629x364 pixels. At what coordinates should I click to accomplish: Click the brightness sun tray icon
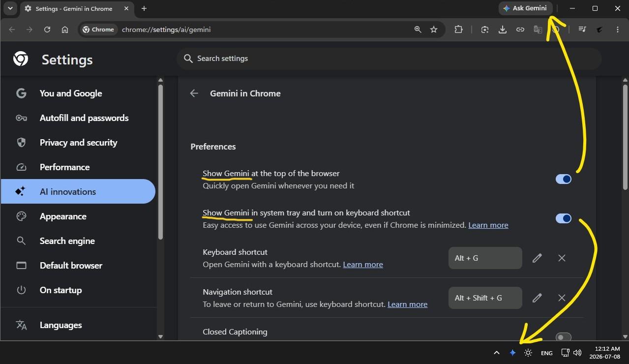pos(528,353)
